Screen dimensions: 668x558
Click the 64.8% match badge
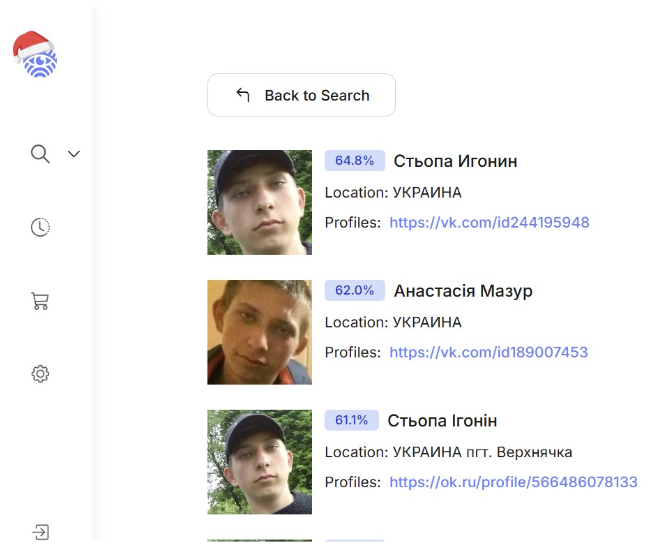pos(354,161)
